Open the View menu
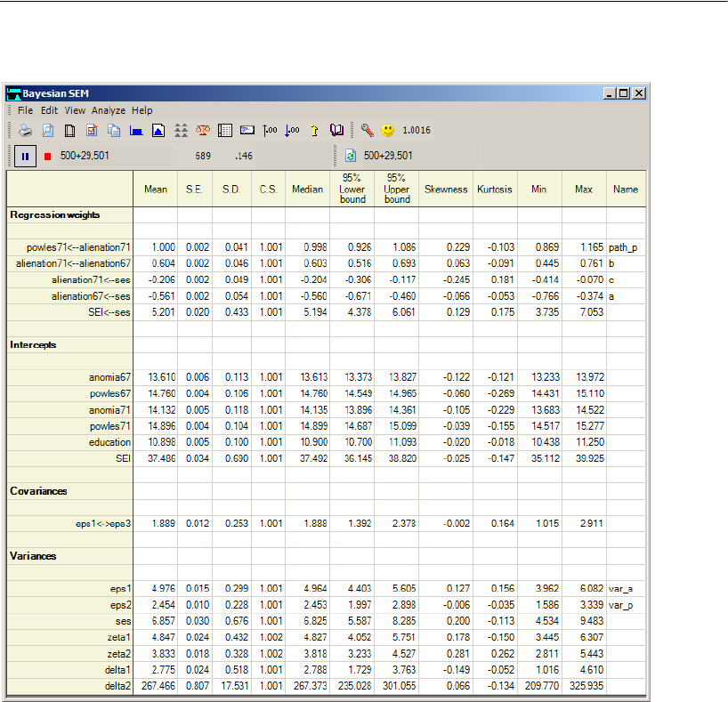 (x=75, y=110)
